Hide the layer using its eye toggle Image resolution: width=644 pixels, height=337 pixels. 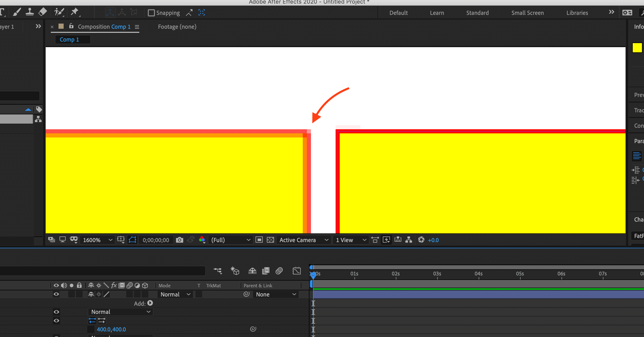pos(56,294)
